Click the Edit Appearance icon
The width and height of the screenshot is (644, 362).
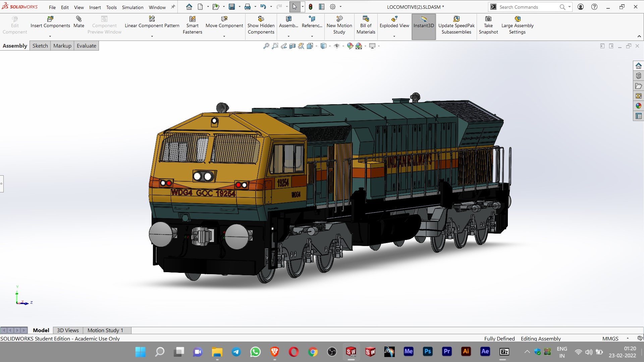[x=350, y=46]
